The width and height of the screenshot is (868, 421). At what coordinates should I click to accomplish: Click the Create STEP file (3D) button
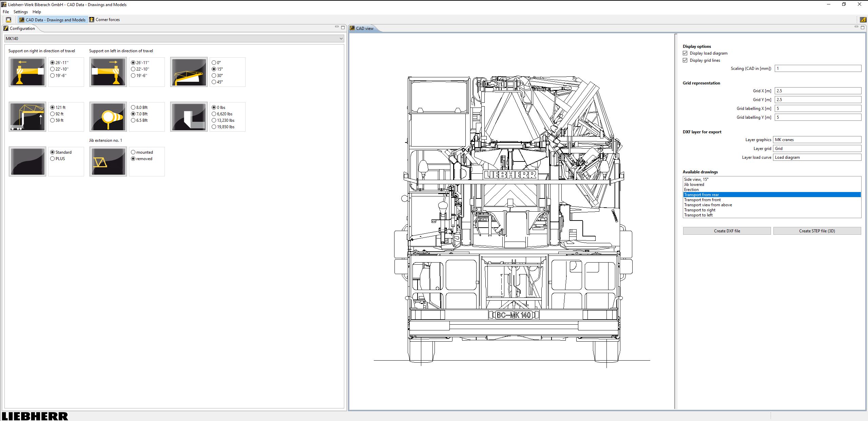(817, 230)
